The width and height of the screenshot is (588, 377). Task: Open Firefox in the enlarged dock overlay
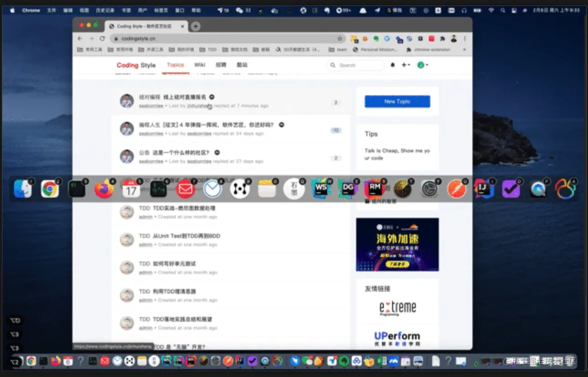(104, 189)
